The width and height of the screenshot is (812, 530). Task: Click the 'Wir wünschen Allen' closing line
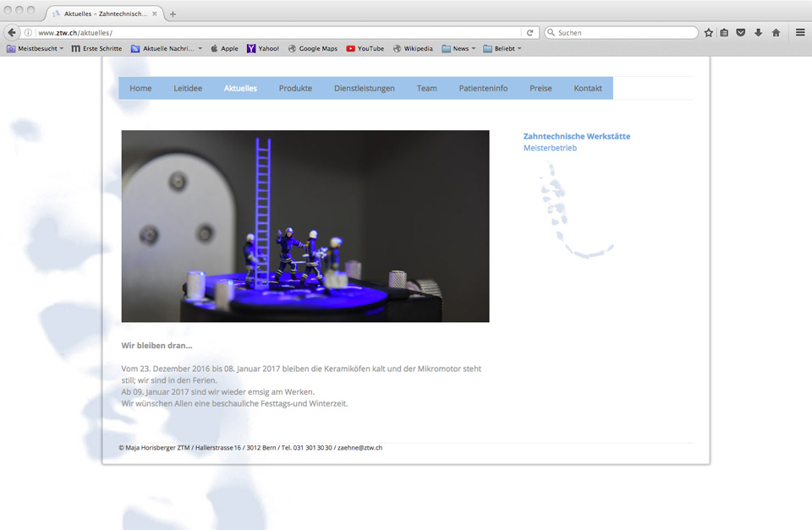click(234, 404)
